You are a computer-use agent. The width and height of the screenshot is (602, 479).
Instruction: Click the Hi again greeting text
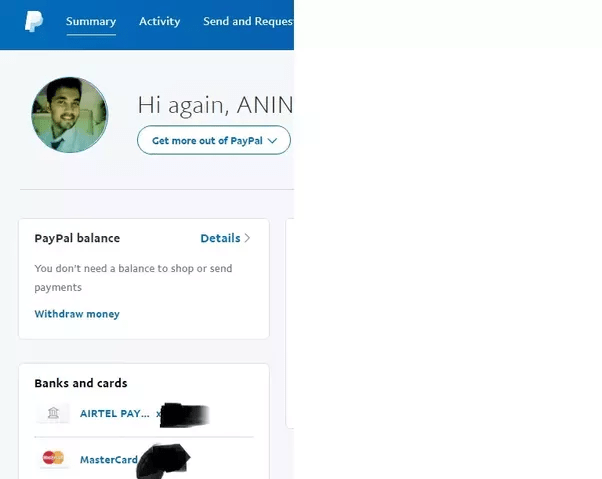pos(215,105)
